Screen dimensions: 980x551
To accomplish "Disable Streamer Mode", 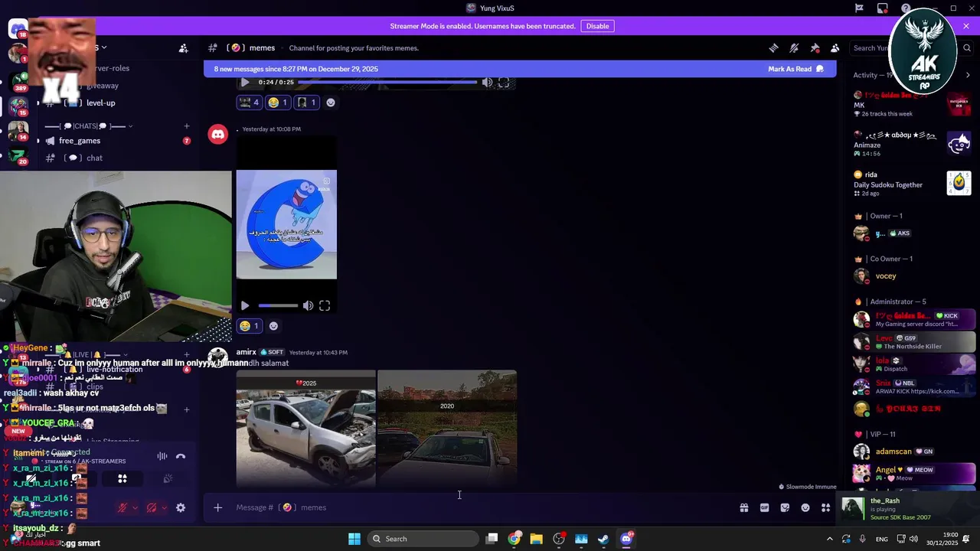I will 597,26.
